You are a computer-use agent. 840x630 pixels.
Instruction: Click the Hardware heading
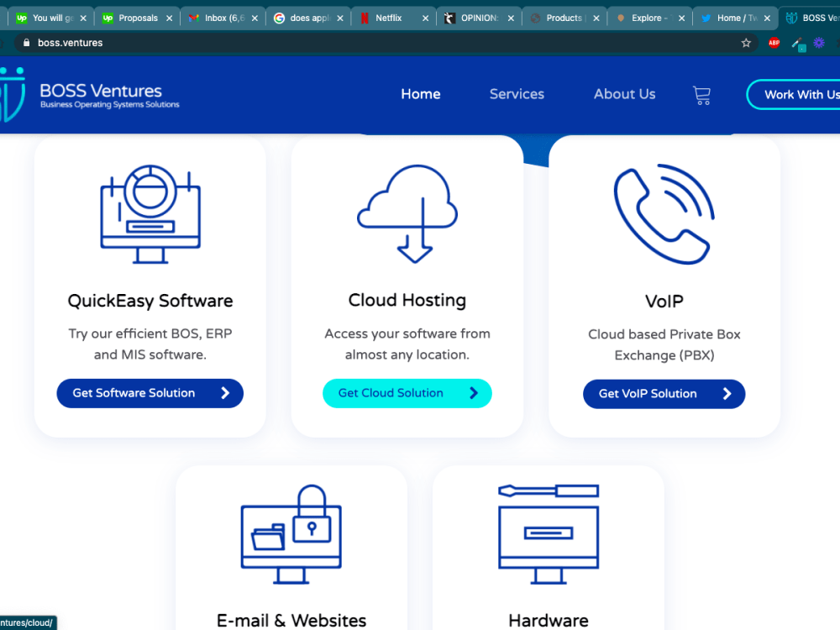[548, 621]
